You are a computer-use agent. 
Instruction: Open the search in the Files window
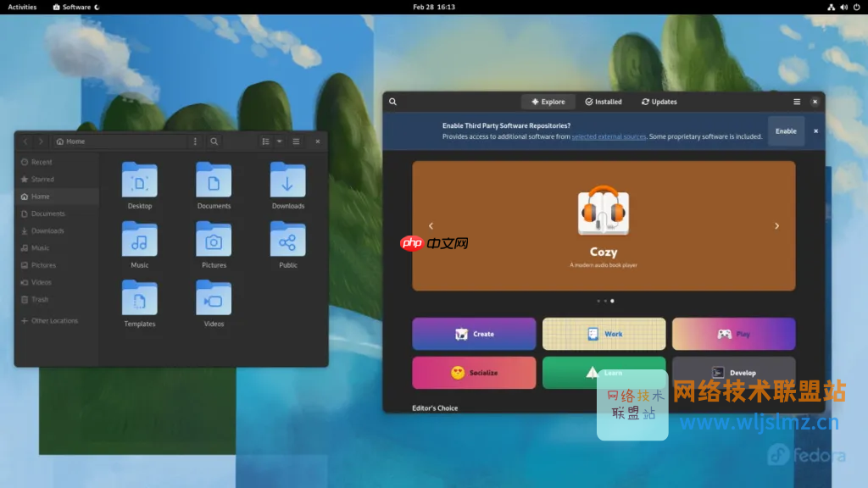[x=214, y=141]
